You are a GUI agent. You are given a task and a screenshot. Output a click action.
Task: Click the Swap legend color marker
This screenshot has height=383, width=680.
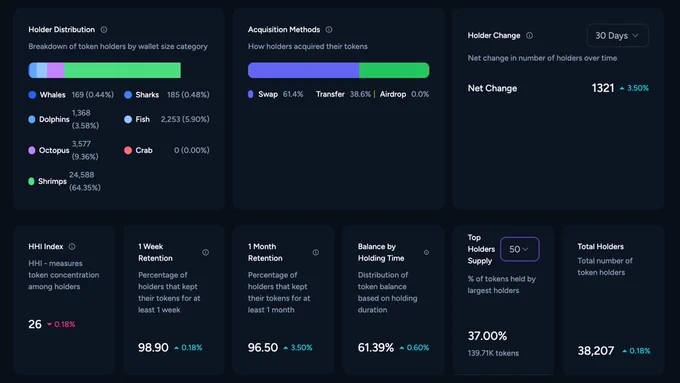(251, 94)
